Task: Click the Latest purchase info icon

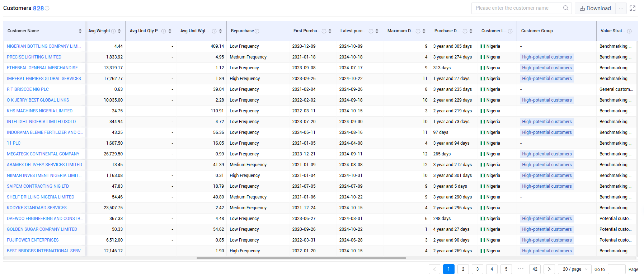Action: tap(371, 31)
